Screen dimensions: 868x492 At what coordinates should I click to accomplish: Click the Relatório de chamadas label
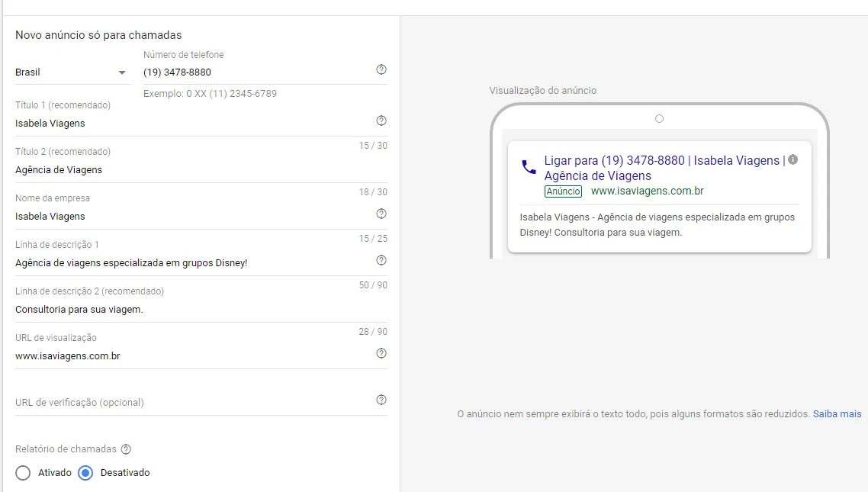66,449
